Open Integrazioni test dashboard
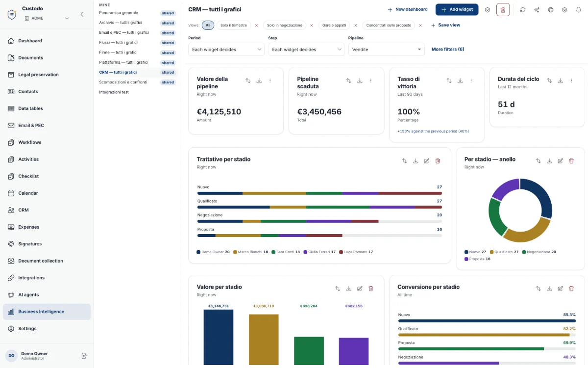588x368 pixels. [x=114, y=92]
